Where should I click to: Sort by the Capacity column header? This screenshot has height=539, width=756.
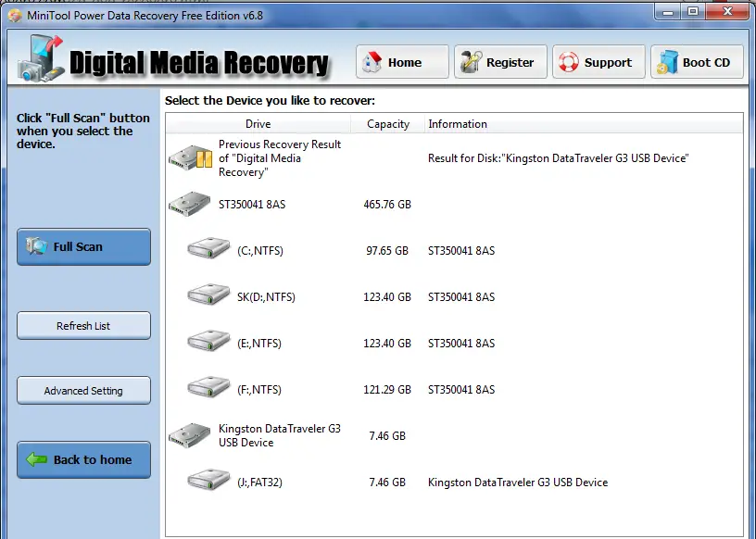388,124
